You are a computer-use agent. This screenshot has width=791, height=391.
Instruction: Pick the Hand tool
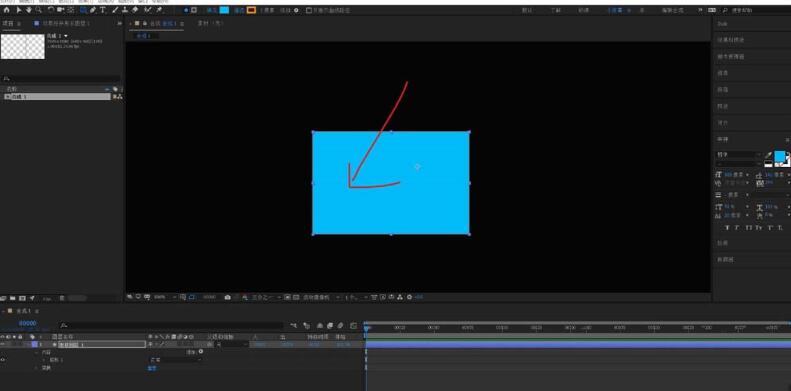pyautogui.click(x=29, y=10)
